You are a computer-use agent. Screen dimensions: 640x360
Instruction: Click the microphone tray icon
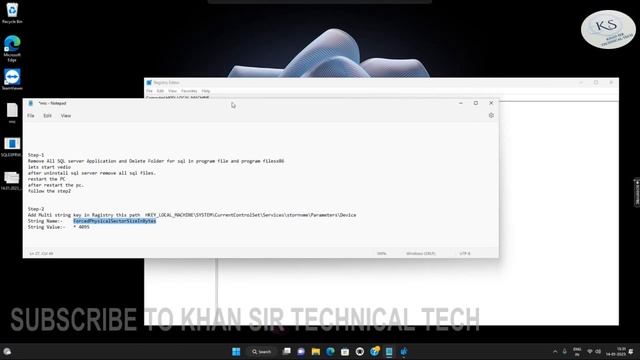(x=565, y=351)
